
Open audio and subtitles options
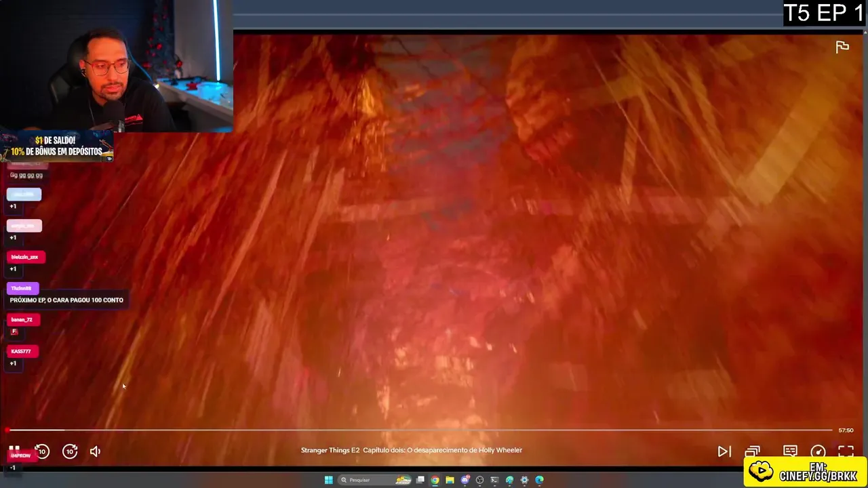pos(790,450)
